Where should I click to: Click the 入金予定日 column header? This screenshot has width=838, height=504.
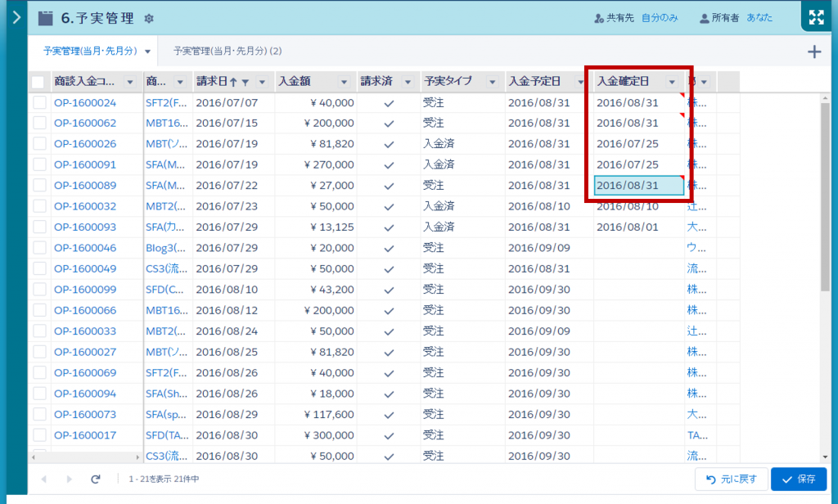tap(534, 81)
